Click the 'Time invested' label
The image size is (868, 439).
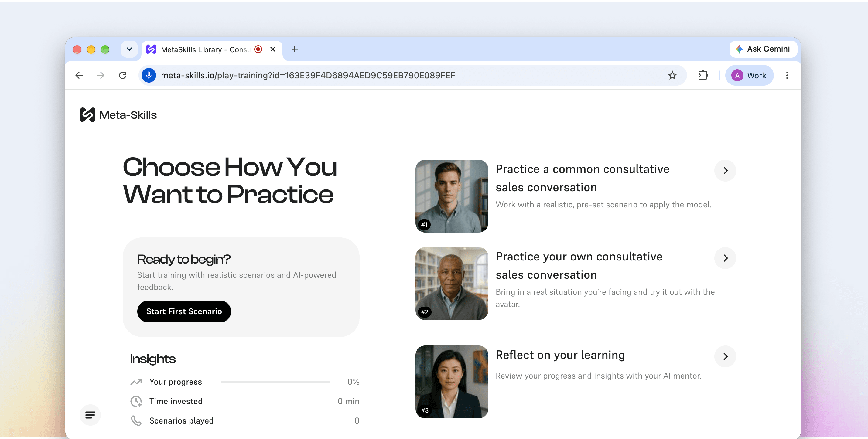[x=176, y=401]
